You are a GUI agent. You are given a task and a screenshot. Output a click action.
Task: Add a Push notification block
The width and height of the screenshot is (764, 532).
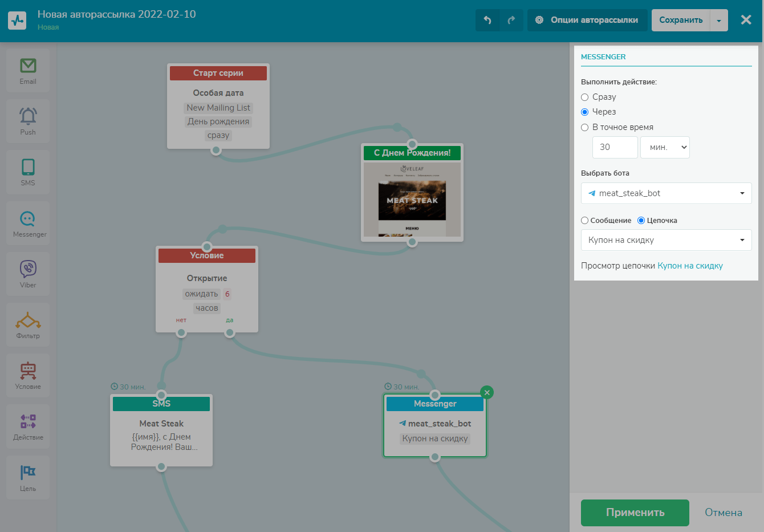(x=28, y=116)
